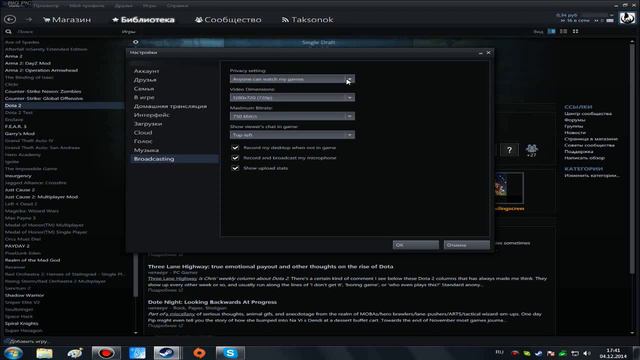Select В игре in settings sidebar
The width and height of the screenshot is (640, 360).
pos(144,97)
